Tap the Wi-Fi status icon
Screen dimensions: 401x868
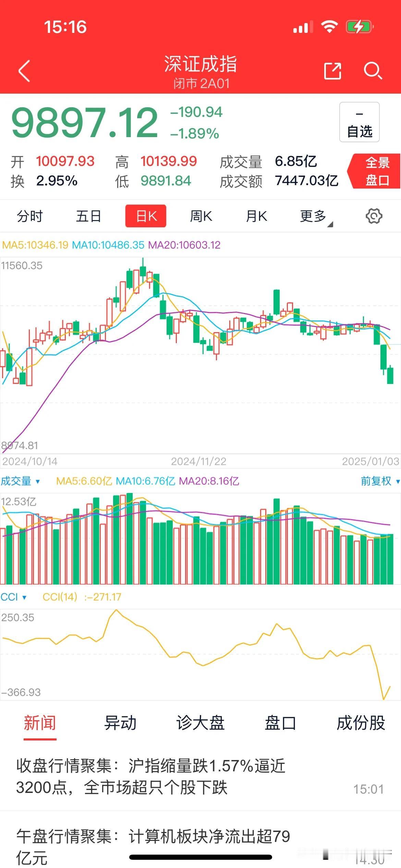(x=329, y=26)
